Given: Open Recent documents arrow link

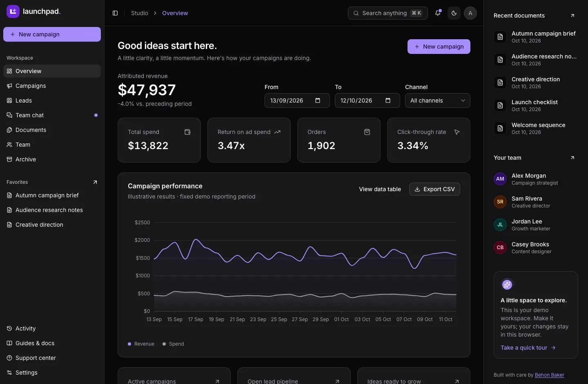Looking at the screenshot, I should pos(572,16).
